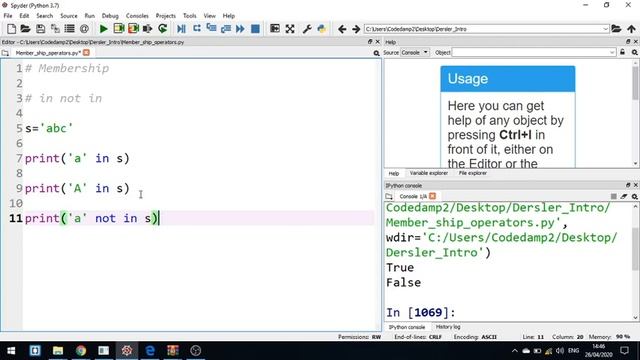Select the Help tab below Help pane
Screen dimensions: 640x360
[x=393, y=173]
